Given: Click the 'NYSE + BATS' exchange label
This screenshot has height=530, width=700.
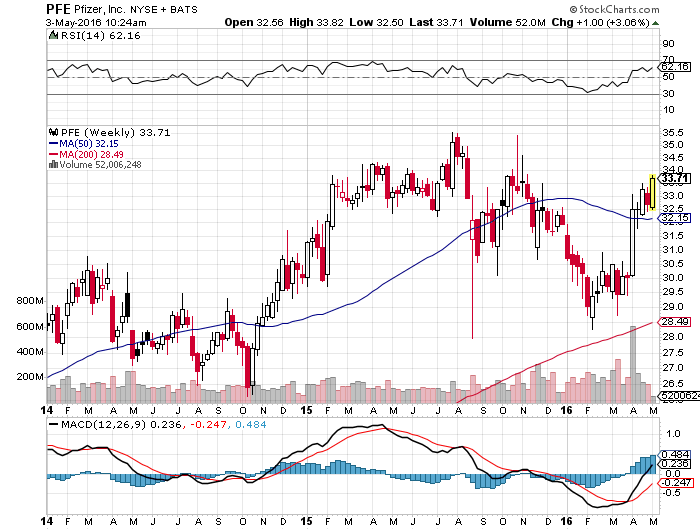Looking at the screenshot, I should [164, 9].
